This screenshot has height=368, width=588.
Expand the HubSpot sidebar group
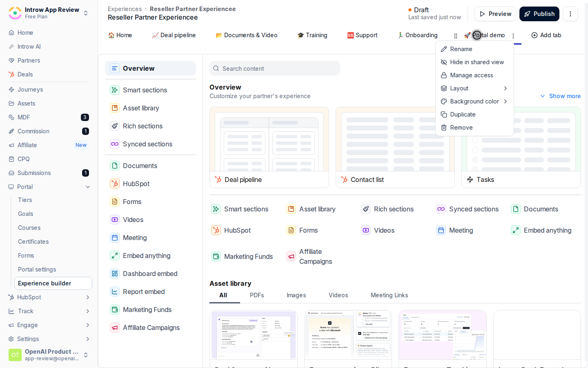(87, 297)
